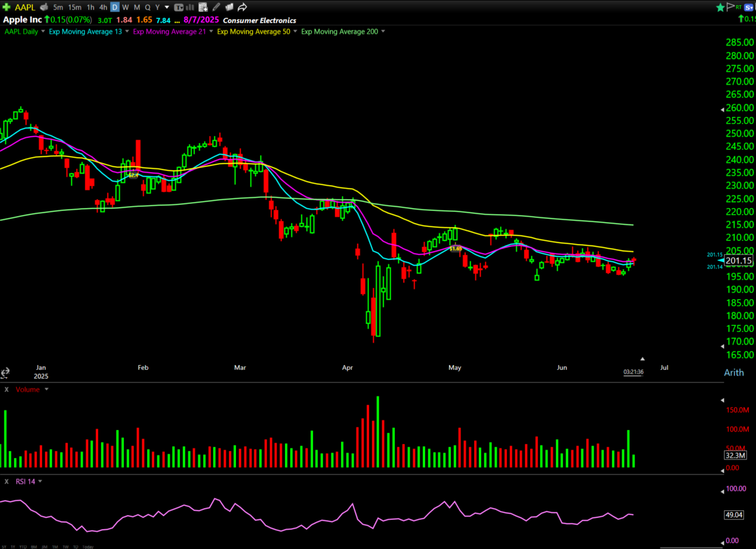This screenshot has width=756, height=549.
Task: Open Exp Moving Average 13 dropdown
Action: (127, 32)
